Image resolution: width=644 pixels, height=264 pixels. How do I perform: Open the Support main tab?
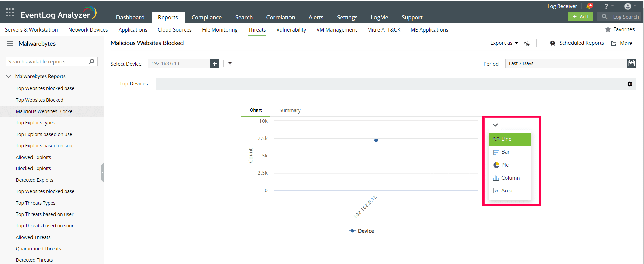tap(412, 17)
